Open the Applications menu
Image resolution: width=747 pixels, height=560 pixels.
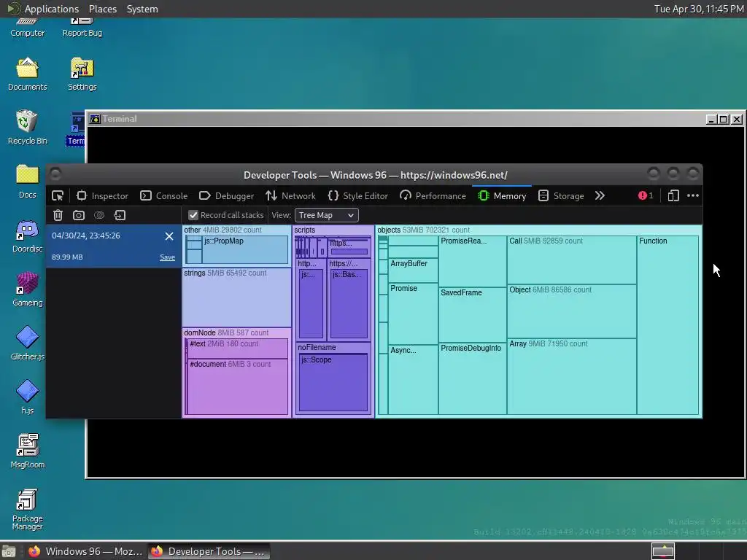coord(43,9)
